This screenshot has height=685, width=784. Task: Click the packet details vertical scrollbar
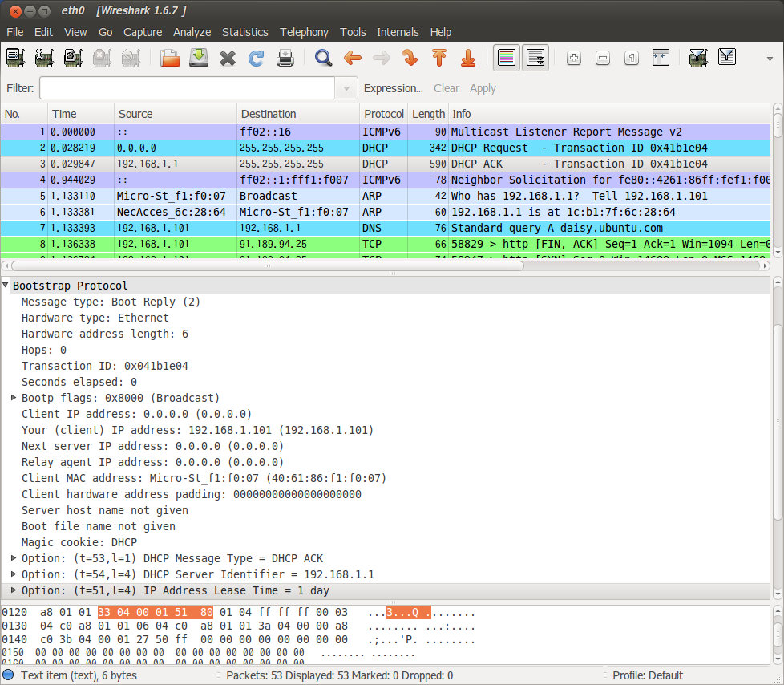click(778, 420)
